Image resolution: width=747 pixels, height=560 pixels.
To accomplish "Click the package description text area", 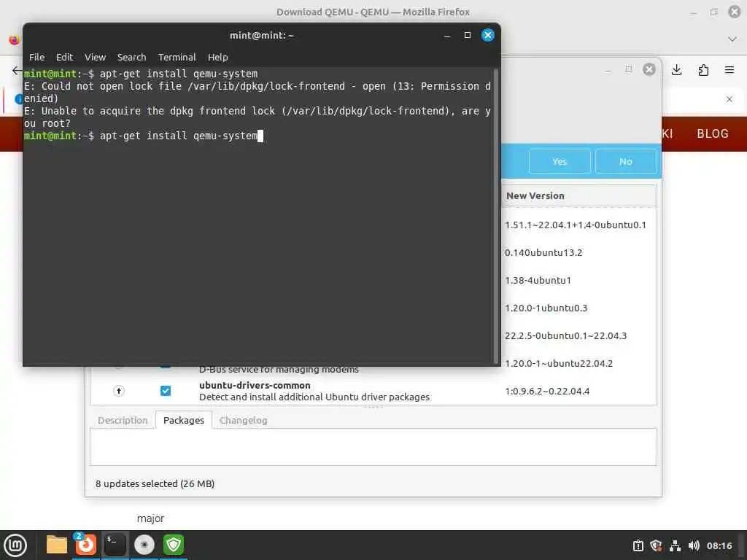I will (373, 447).
